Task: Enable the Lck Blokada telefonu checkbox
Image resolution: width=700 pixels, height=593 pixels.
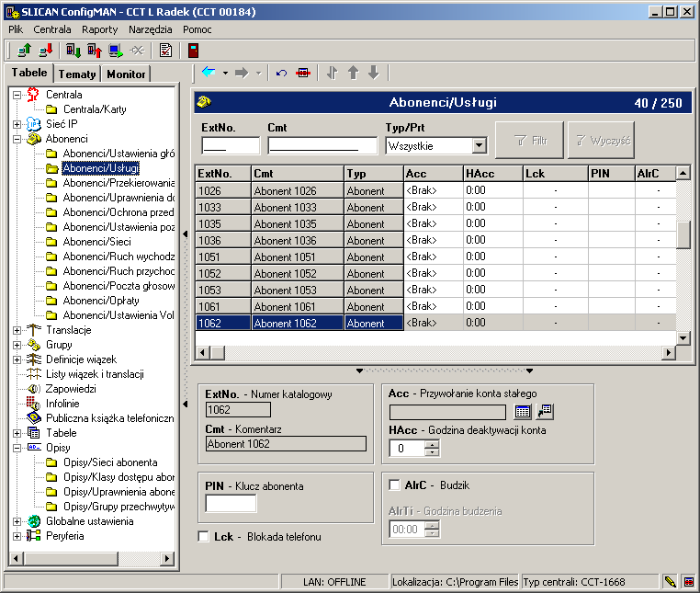Action: click(x=203, y=536)
